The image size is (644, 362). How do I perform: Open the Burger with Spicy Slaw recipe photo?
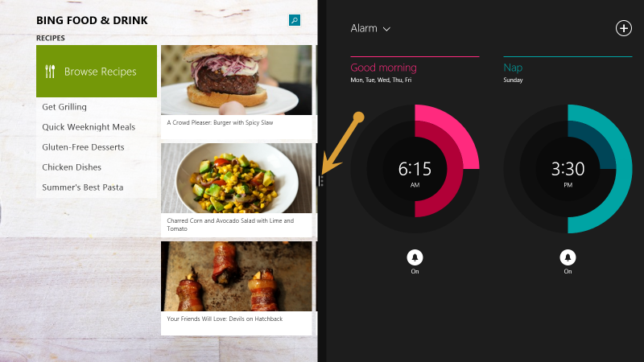click(237, 80)
